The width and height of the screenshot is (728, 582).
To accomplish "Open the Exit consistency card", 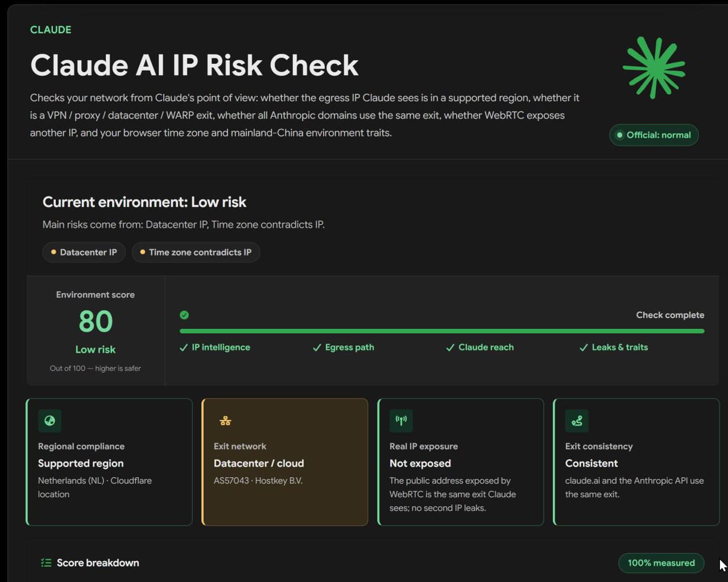I will [x=636, y=462].
